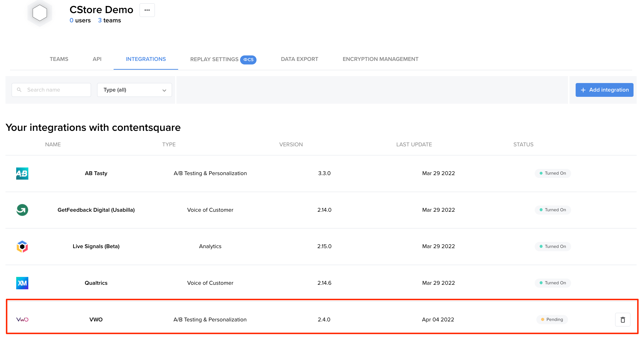This screenshot has height=344, width=644.
Task: Click the LAST UPDATE column header
Action: [414, 145]
